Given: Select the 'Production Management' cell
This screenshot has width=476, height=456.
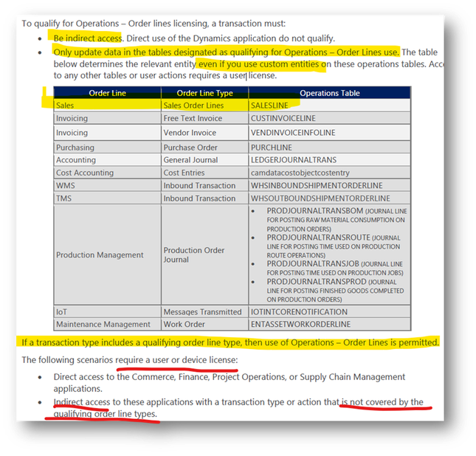Looking at the screenshot, I should click(108, 255).
